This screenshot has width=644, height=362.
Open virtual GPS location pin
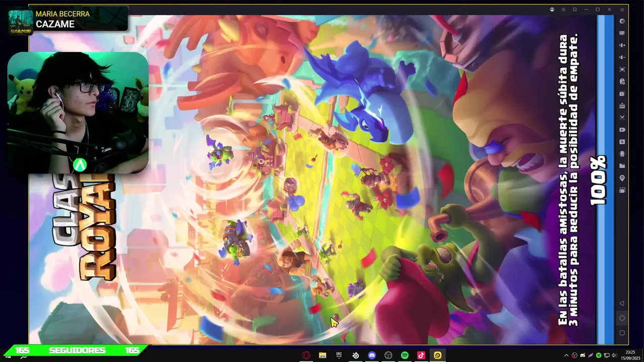tap(622, 178)
